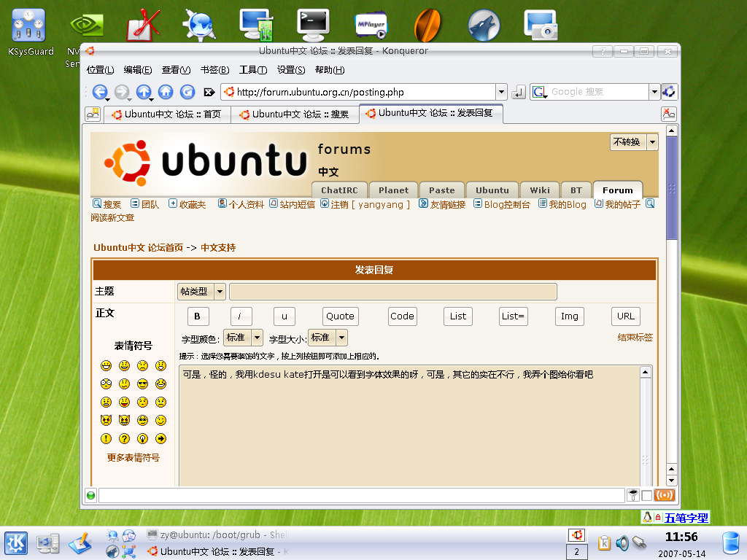The image size is (747, 560).
Task: Close the current tab with the tab bar's right icon
Action: coord(669,114)
